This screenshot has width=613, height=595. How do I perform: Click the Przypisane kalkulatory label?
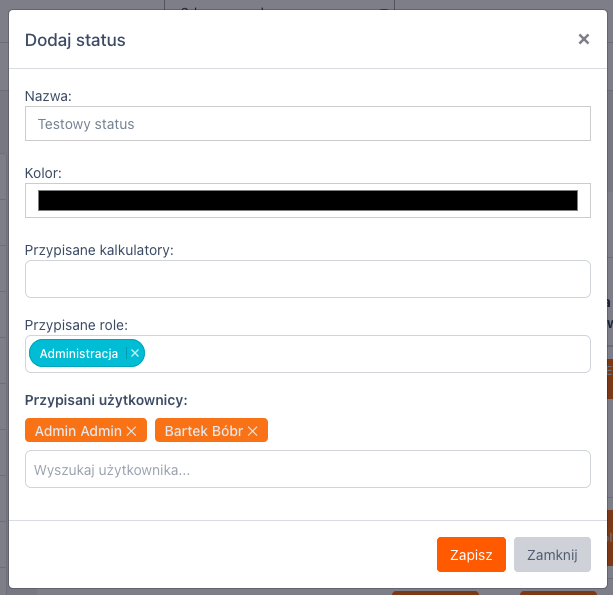point(99,249)
